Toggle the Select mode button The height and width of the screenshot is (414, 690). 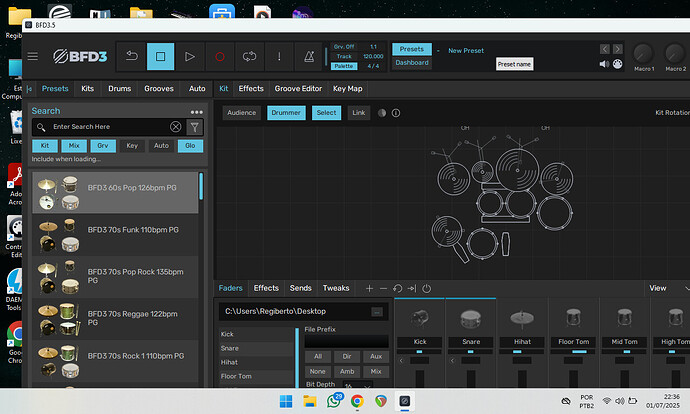[327, 113]
